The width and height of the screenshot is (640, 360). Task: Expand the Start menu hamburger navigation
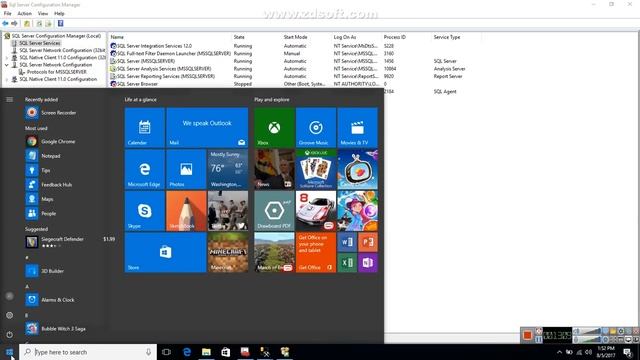point(9,100)
